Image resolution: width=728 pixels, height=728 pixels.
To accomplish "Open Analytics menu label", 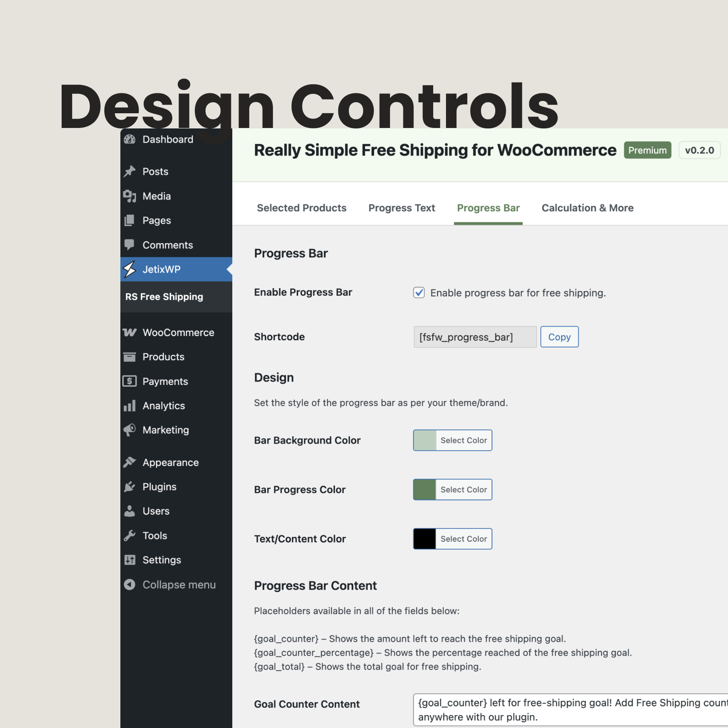I will (164, 406).
